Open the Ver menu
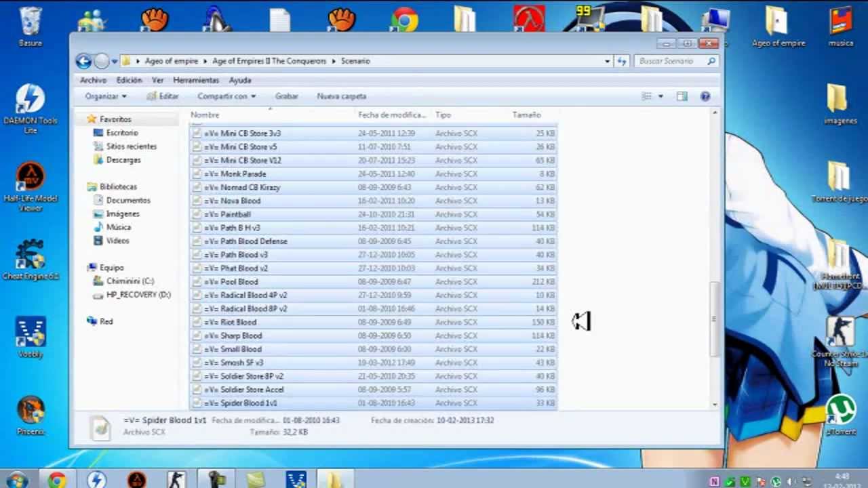This screenshot has width=868, height=488. click(157, 80)
